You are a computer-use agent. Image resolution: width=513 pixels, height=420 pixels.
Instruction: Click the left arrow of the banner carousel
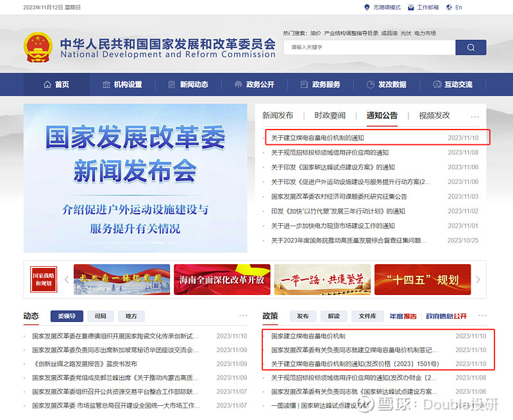pos(67,280)
